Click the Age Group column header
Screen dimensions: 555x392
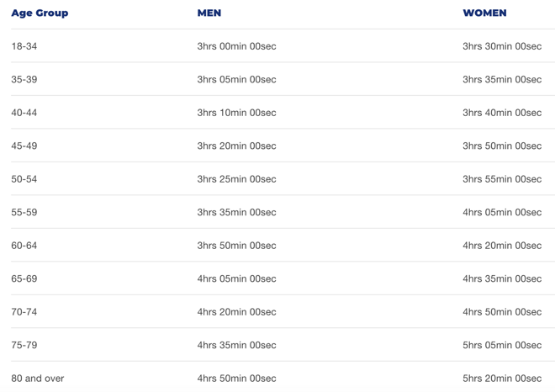point(40,13)
